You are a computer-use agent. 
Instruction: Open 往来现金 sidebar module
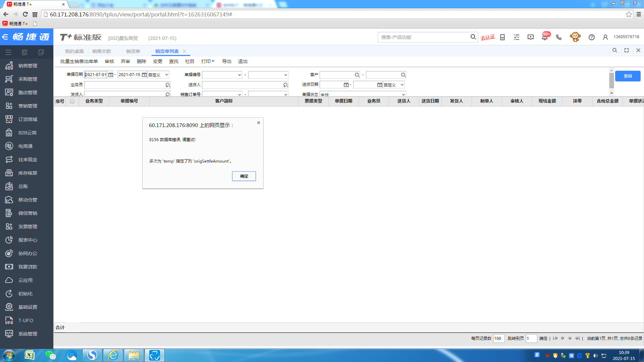pyautogui.click(x=27, y=160)
